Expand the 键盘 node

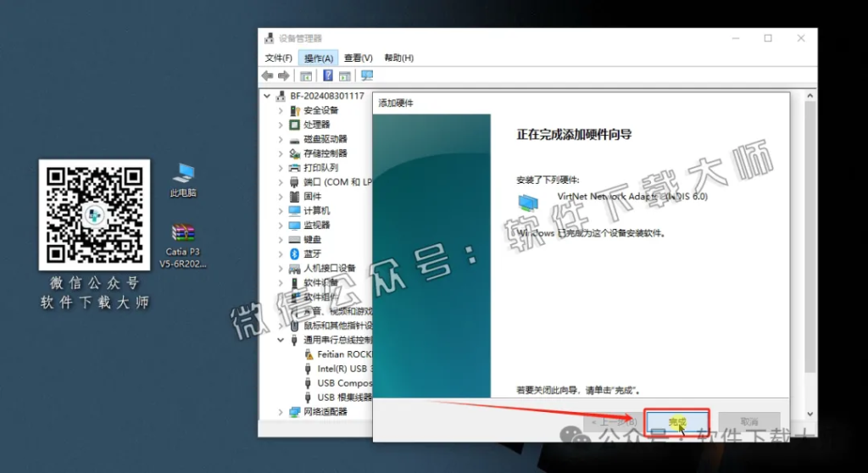pos(281,239)
